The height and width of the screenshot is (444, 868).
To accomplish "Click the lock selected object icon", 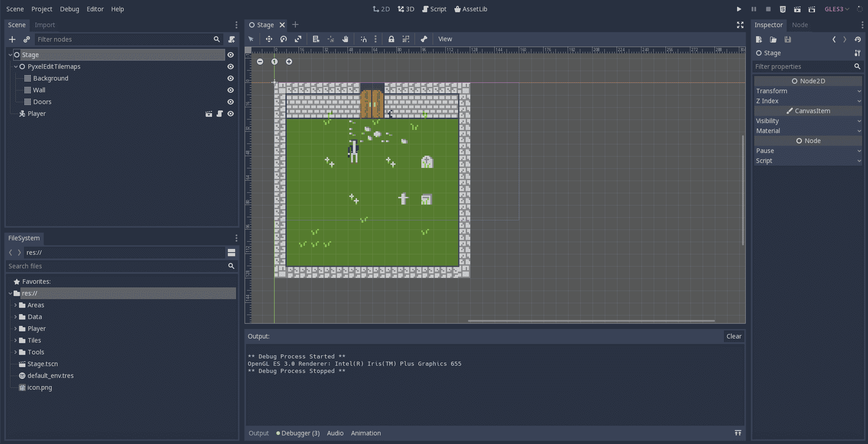I will click(x=391, y=39).
